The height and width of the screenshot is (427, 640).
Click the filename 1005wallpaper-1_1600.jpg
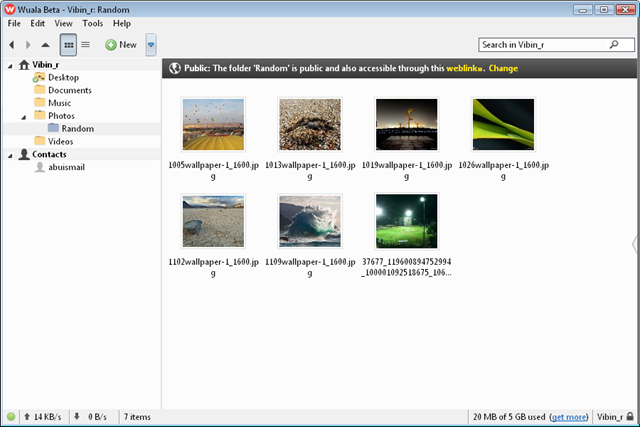coord(213,170)
